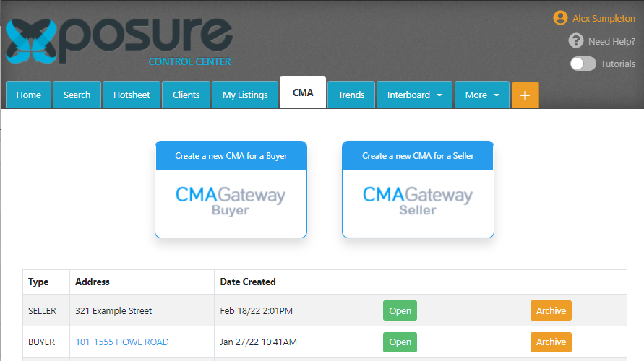Archive the 321 Example Street CMA

[x=551, y=310]
